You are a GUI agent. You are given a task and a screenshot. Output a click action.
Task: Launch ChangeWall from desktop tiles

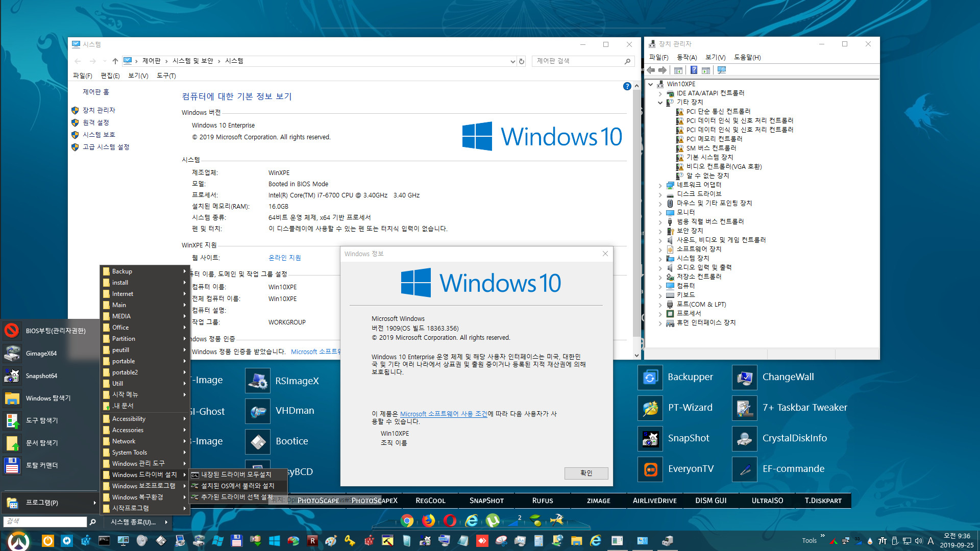point(744,378)
